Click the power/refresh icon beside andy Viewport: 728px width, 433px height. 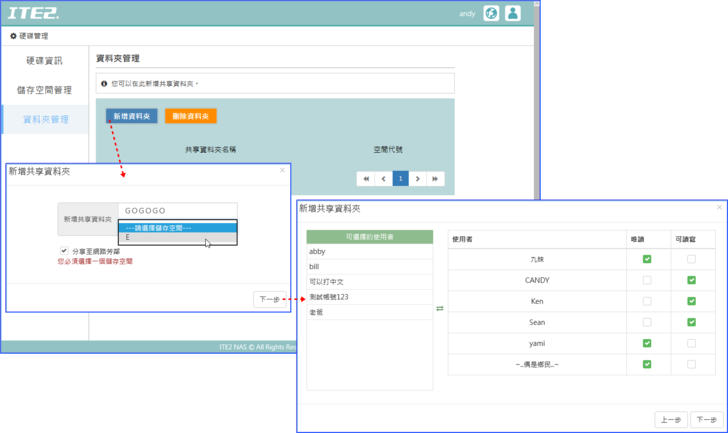(491, 13)
